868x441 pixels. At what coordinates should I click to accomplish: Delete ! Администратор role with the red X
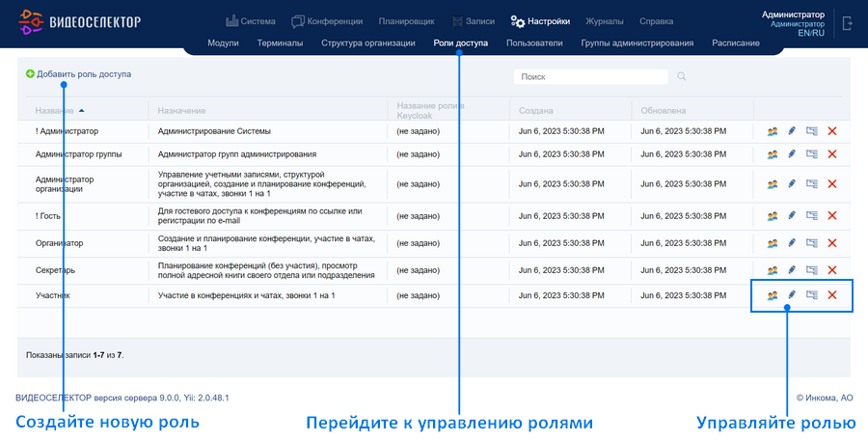coord(832,131)
